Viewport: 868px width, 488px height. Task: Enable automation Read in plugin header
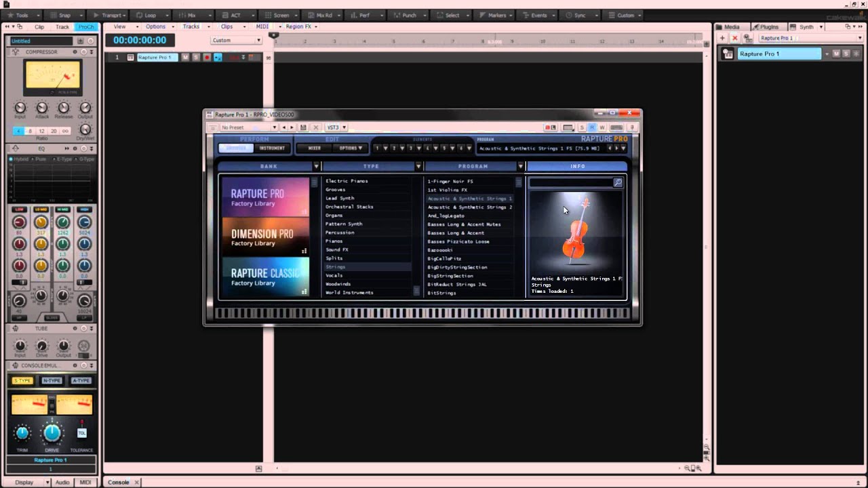point(591,127)
